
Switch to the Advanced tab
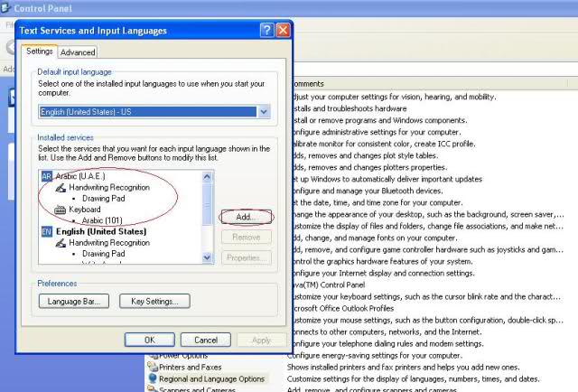point(78,52)
